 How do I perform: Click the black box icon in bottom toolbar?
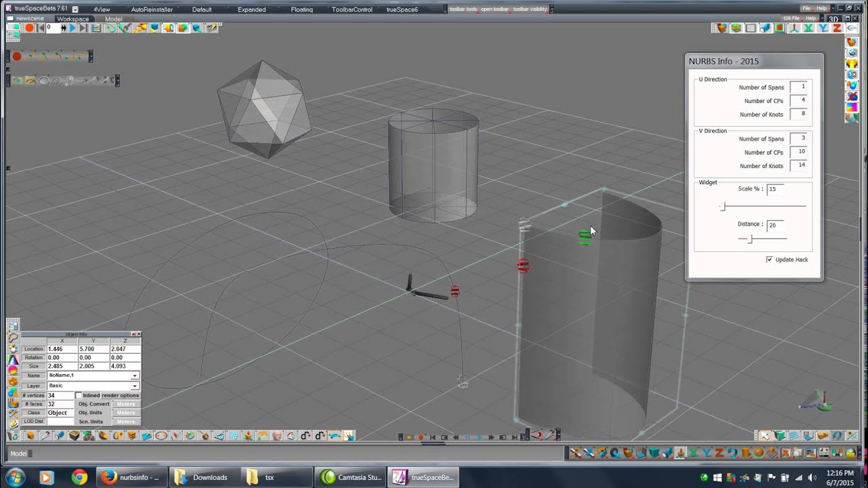click(74, 436)
